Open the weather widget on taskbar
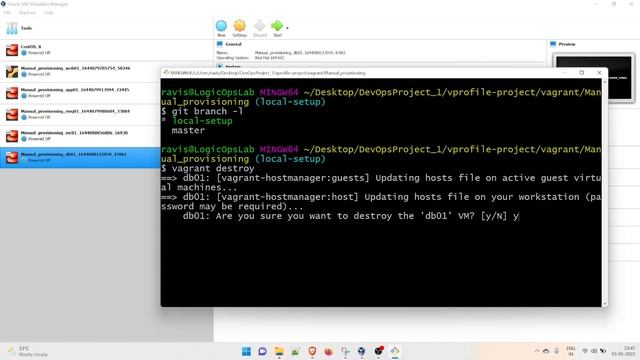 coord(28,351)
